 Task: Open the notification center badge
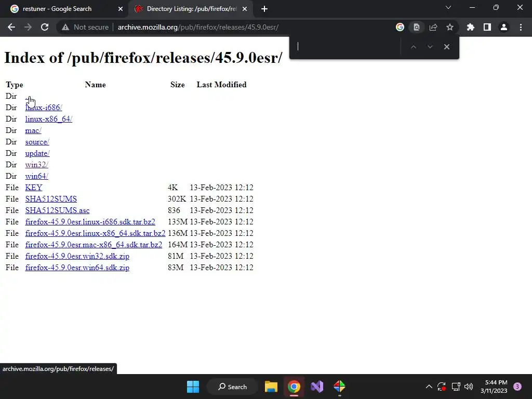coord(517,387)
